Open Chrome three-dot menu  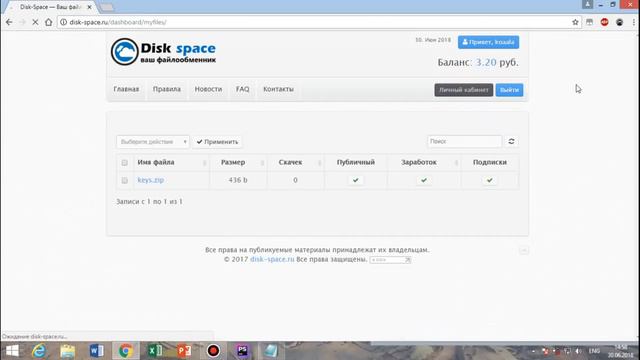tap(634, 22)
